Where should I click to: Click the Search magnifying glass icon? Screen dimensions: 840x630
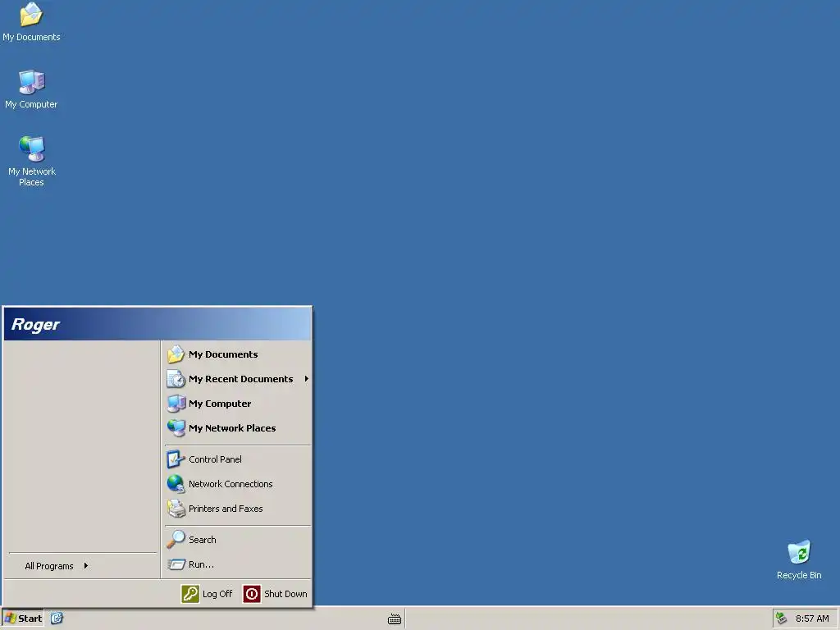tap(176, 539)
